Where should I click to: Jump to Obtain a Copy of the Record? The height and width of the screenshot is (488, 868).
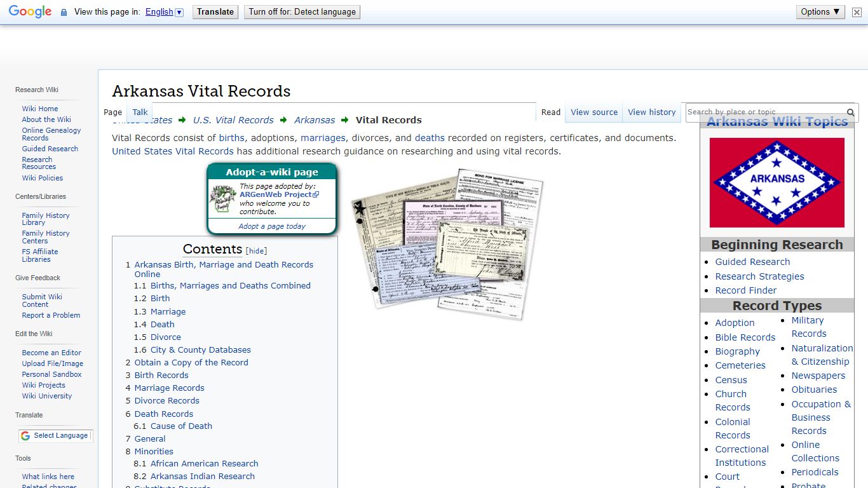click(191, 363)
